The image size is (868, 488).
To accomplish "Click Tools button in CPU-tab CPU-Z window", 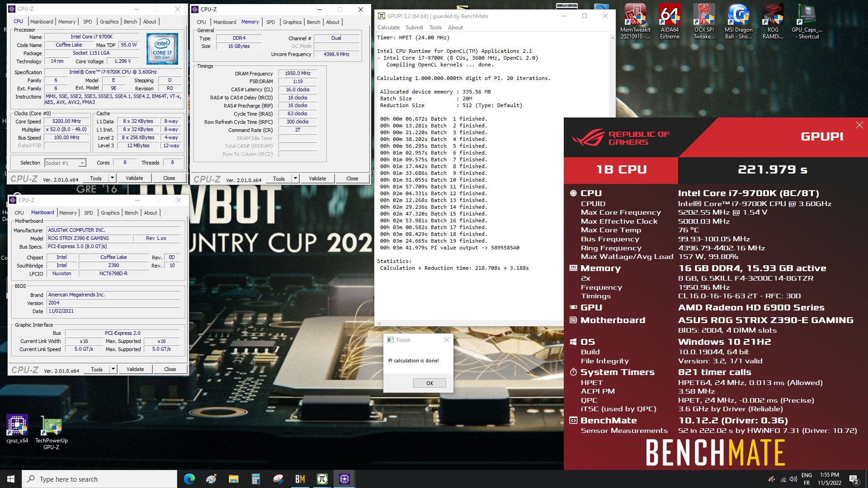I will [96, 178].
